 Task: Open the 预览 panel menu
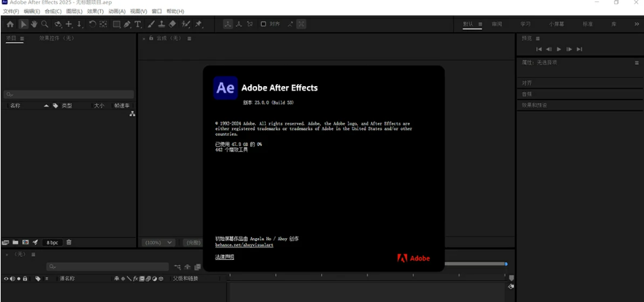tap(537, 38)
